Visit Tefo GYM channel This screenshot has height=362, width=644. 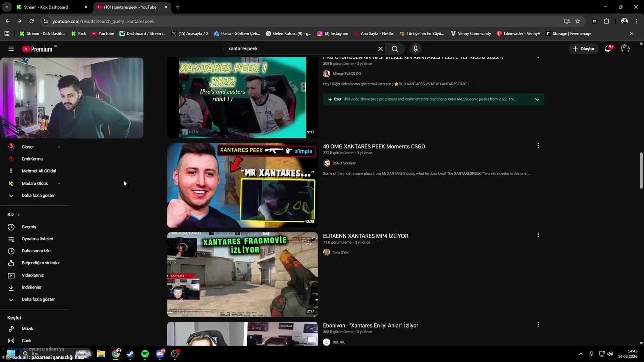click(340, 253)
